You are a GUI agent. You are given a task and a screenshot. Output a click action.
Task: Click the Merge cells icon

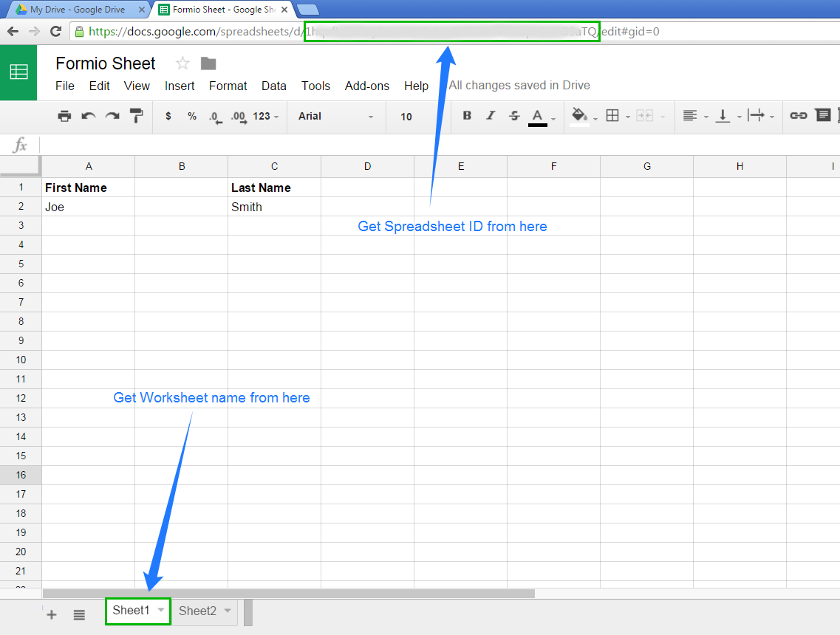644,116
